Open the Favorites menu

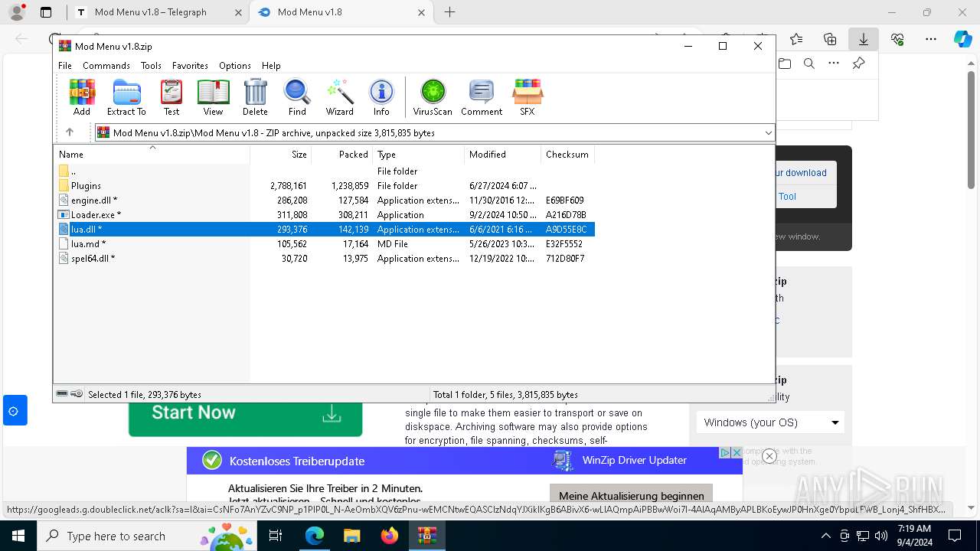[x=190, y=66]
